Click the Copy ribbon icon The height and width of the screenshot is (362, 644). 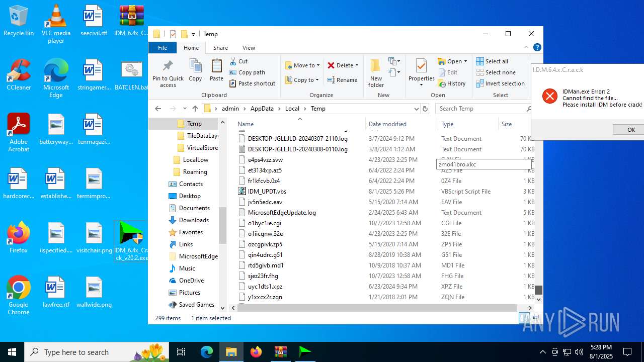click(x=195, y=70)
